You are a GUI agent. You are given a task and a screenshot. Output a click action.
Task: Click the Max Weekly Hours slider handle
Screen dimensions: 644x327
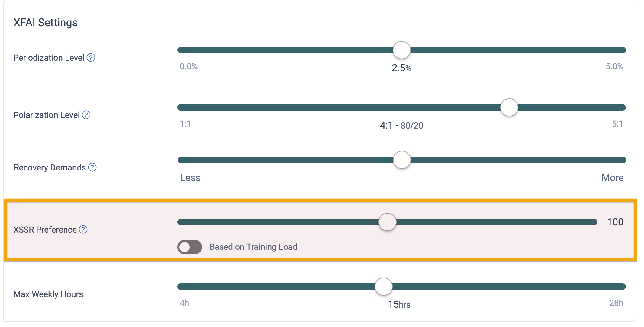pos(383,287)
